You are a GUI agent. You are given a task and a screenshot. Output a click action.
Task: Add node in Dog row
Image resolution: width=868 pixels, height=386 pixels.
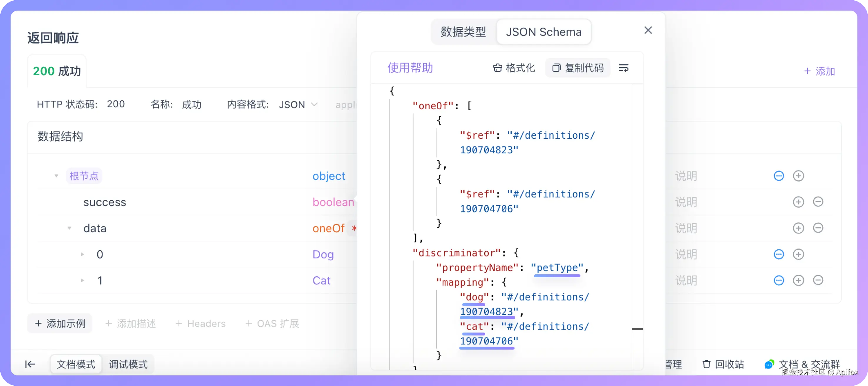tap(798, 254)
